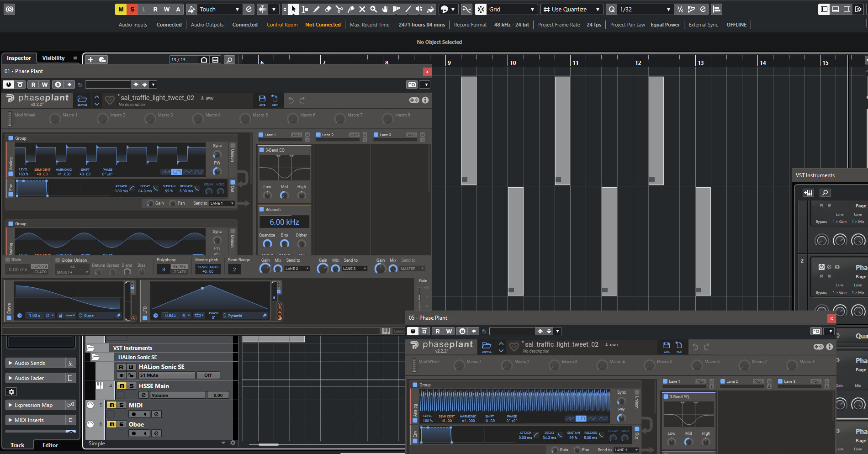868x454 pixels.
Task: Select square waveform in first Analog oscillator
Action: [177, 172]
